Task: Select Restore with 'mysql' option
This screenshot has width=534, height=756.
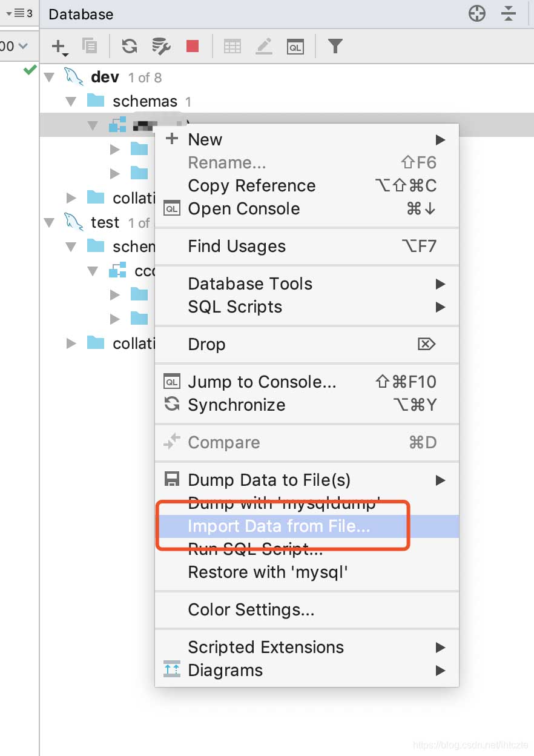Action: pos(268,572)
